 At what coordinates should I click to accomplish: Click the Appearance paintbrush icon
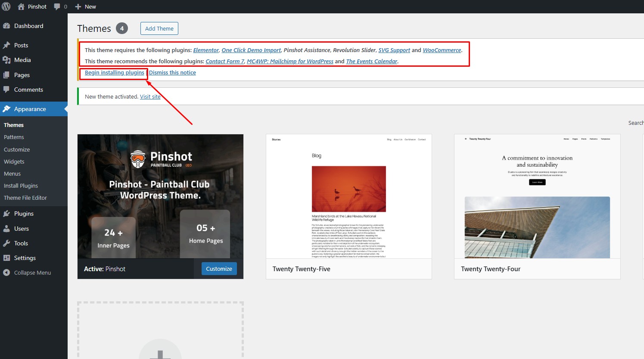click(x=6, y=109)
